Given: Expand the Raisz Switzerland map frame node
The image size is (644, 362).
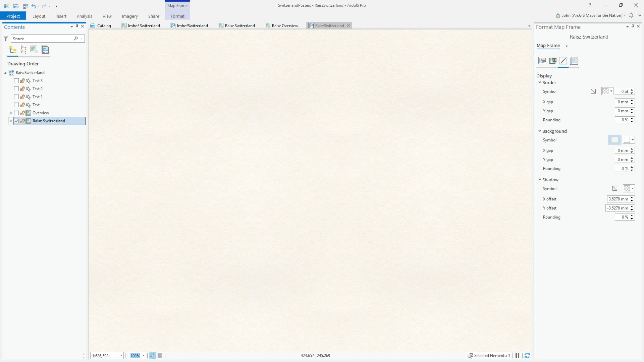Looking at the screenshot, I should click(11, 121).
